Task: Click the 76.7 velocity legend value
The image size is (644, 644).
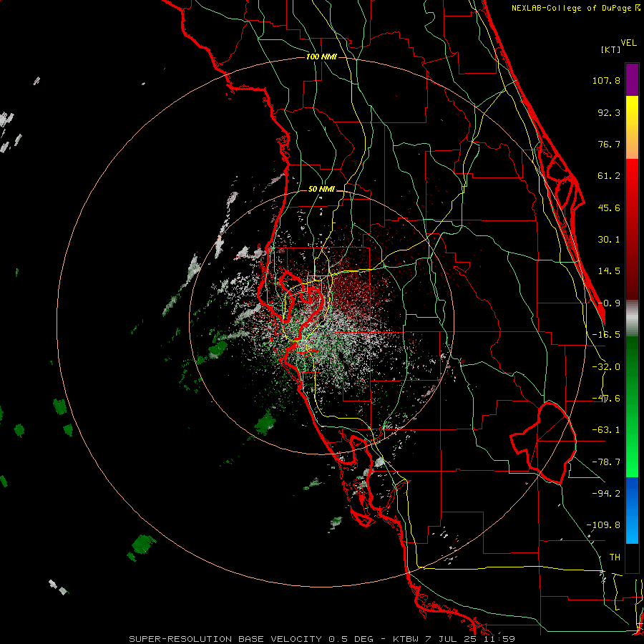Action: (x=609, y=144)
